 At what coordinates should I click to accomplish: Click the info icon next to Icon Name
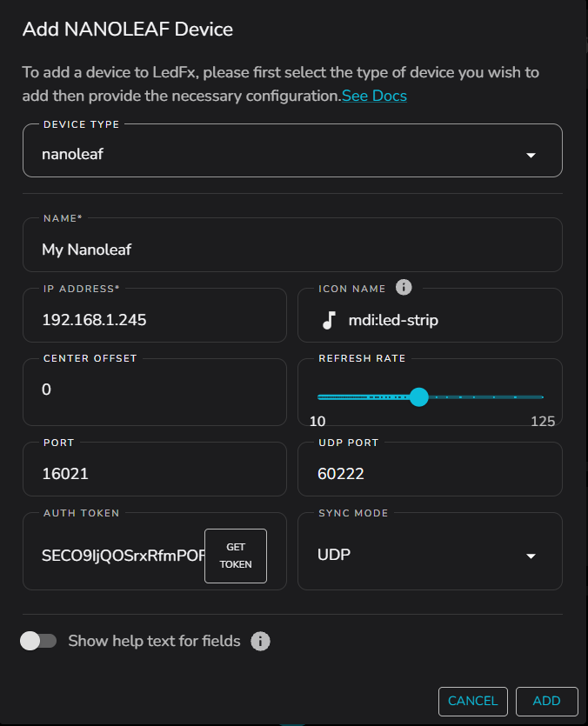pos(404,288)
